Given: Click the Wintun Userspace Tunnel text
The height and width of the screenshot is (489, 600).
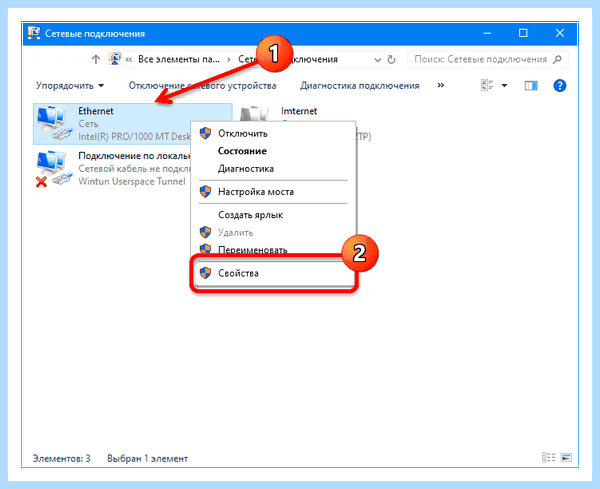Looking at the screenshot, I should 132,181.
